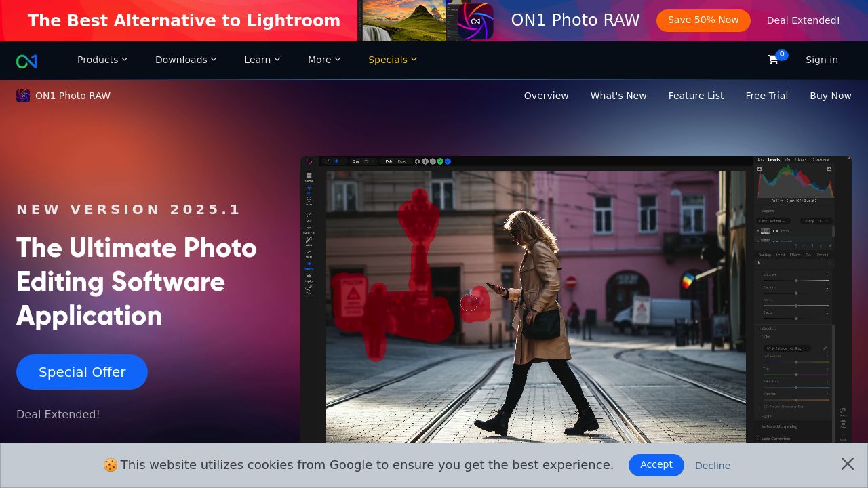This screenshot has width=868, height=488.
Task: Select the Free Trial tab
Action: pos(767,96)
